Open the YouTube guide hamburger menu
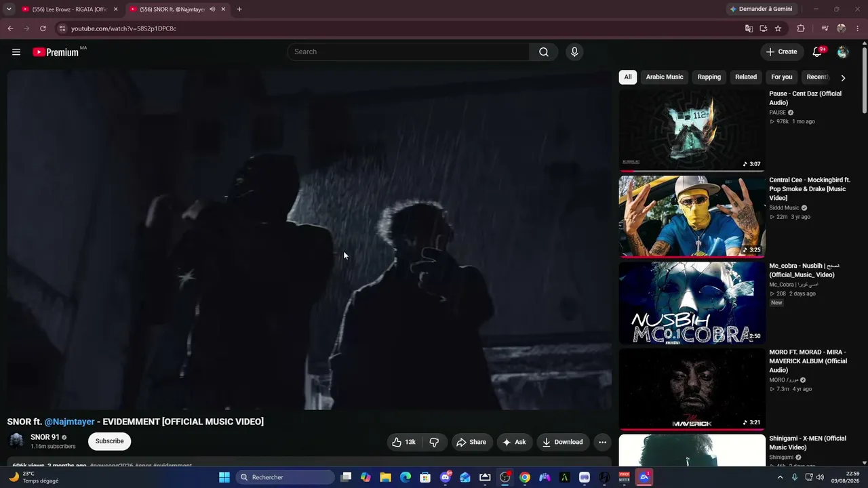 (x=16, y=52)
